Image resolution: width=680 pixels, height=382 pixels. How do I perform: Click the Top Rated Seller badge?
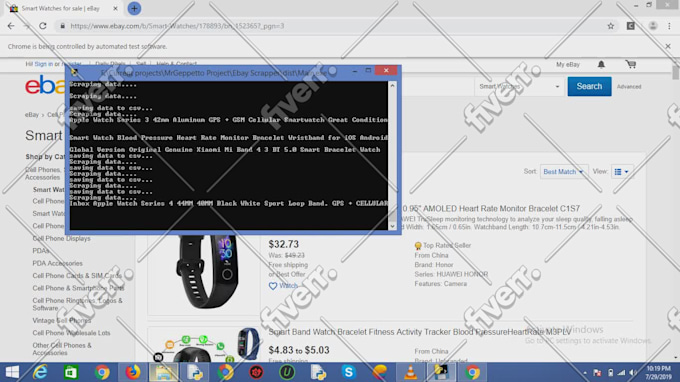pyautogui.click(x=442, y=245)
